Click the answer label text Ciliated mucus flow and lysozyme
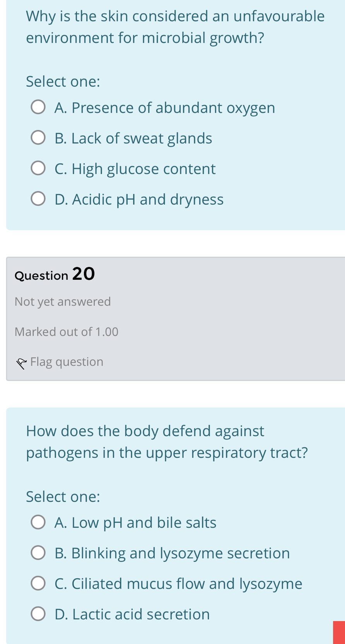The image size is (345, 644). click(x=178, y=584)
